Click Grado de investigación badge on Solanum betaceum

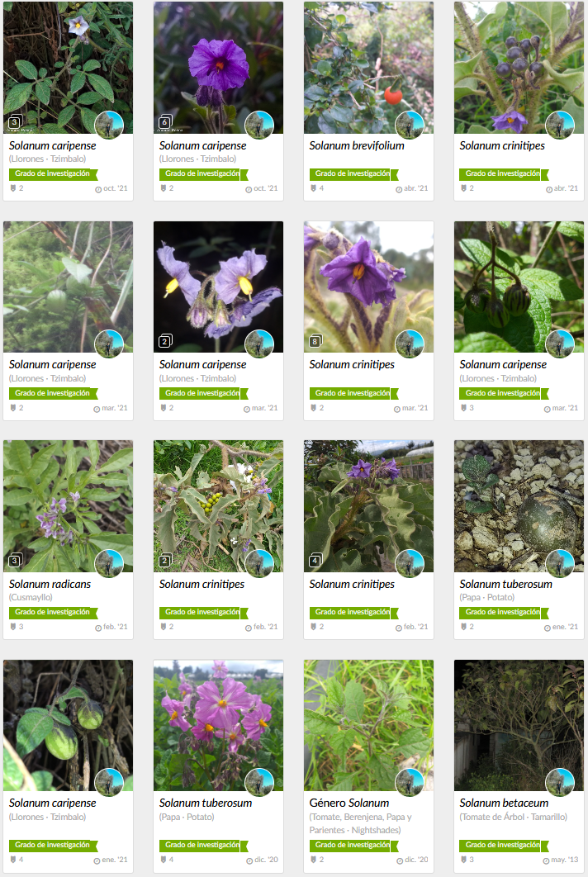coord(504,845)
